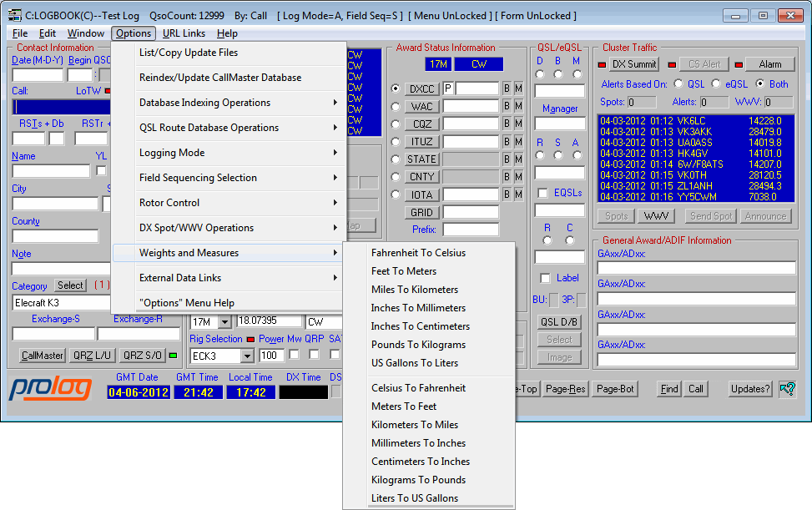812x510 pixels.
Task: Click the red Rig Selection indicator
Action: point(250,340)
